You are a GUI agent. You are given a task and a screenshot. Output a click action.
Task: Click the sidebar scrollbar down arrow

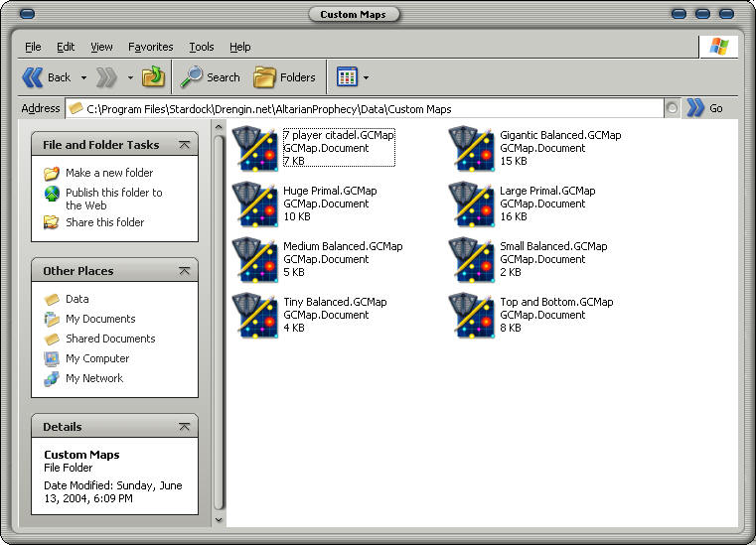[x=219, y=520]
